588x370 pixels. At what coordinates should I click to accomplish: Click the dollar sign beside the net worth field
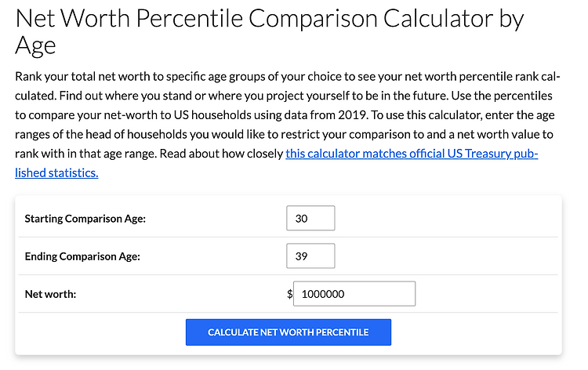[x=290, y=294]
